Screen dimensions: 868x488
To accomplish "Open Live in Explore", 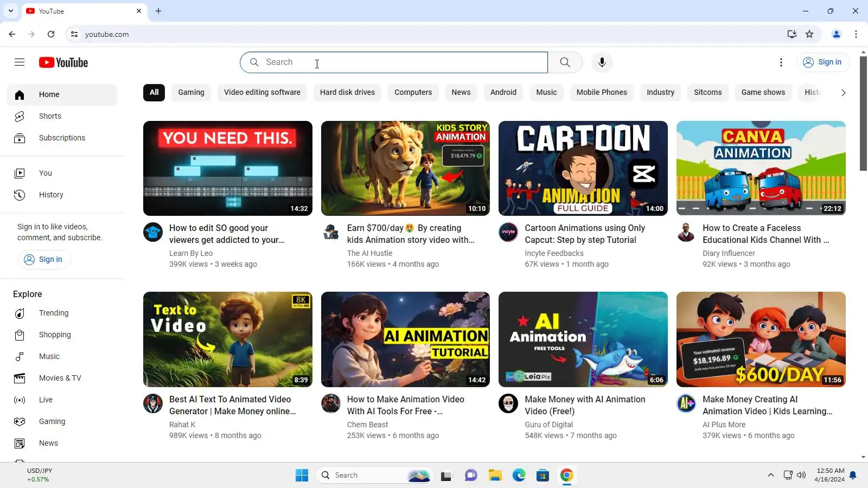I will click(62, 400).
